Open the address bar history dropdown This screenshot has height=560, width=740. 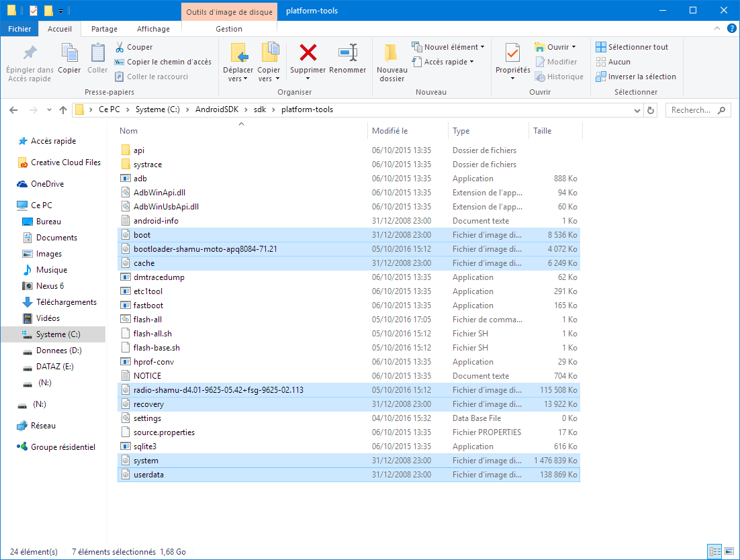coord(637,110)
